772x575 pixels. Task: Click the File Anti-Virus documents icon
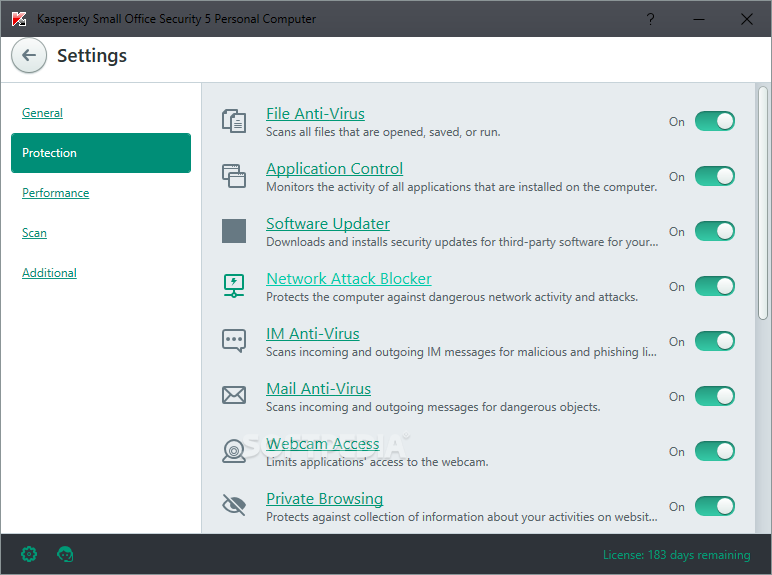click(x=234, y=121)
